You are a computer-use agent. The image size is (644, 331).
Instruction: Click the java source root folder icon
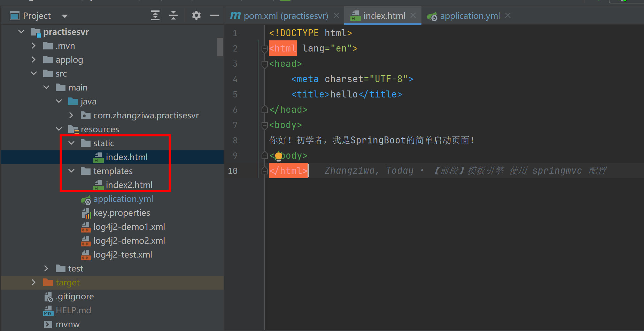[x=73, y=101]
